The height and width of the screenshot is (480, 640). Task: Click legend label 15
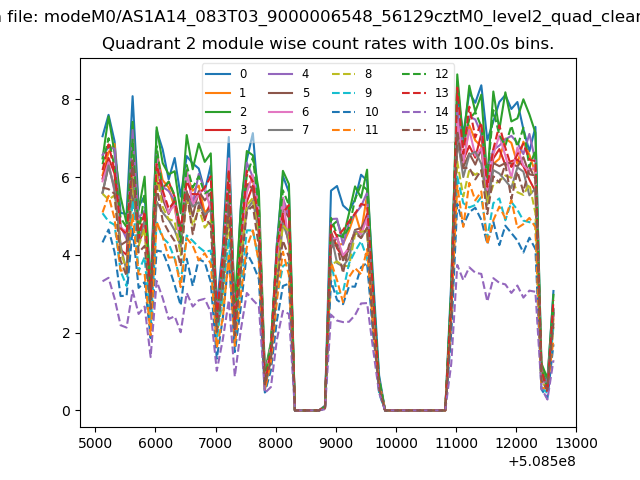(x=439, y=129)
